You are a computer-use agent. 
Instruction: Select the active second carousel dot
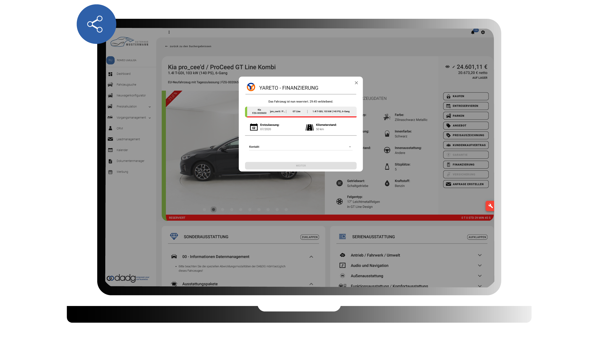(214, 209)
